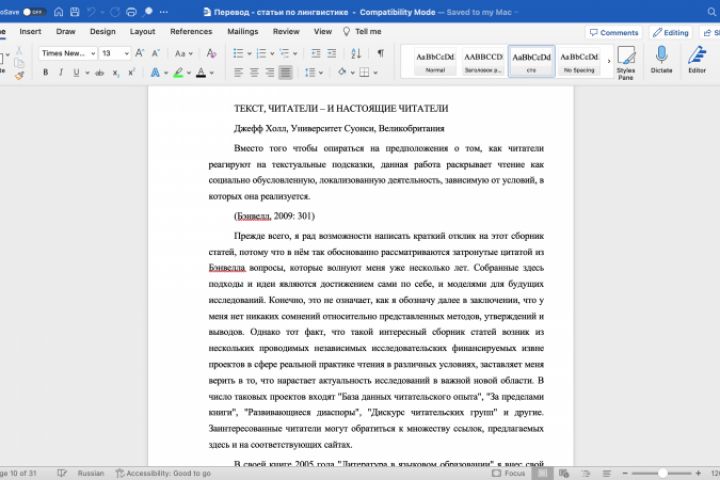720x480 pixels.
Task: Open the Home icon in title bar
Action: click(x=59, y=12)
